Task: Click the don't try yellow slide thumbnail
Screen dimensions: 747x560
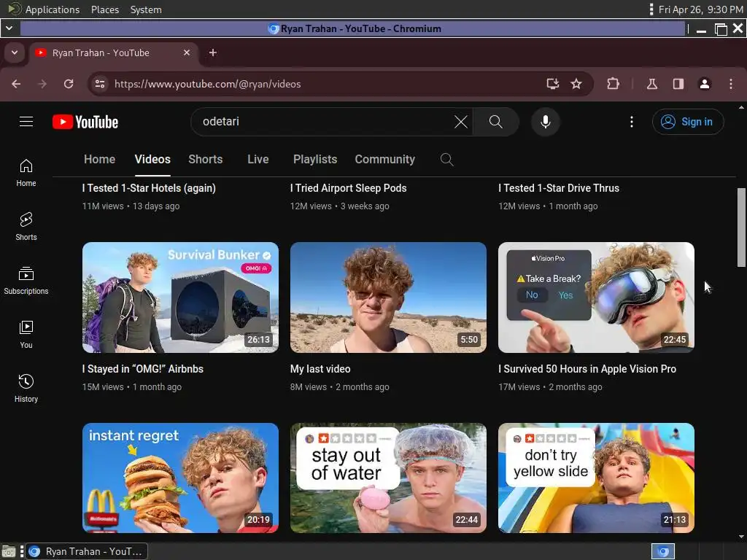Action: 596,478
